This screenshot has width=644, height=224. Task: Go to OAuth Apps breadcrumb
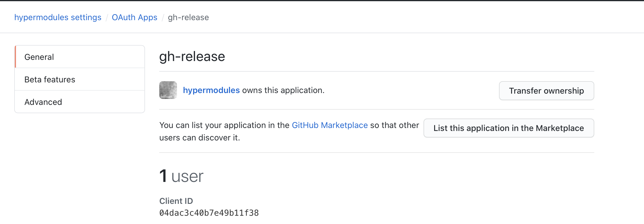(134, 17)
